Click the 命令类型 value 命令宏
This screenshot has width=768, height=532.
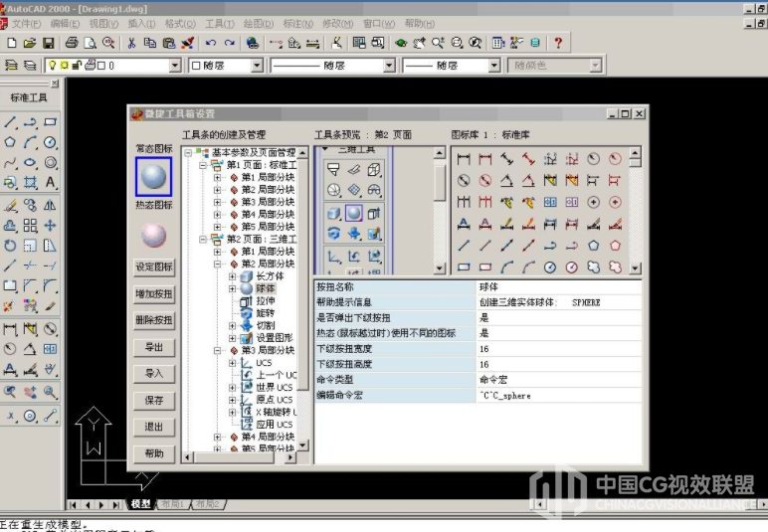[559, 380]
